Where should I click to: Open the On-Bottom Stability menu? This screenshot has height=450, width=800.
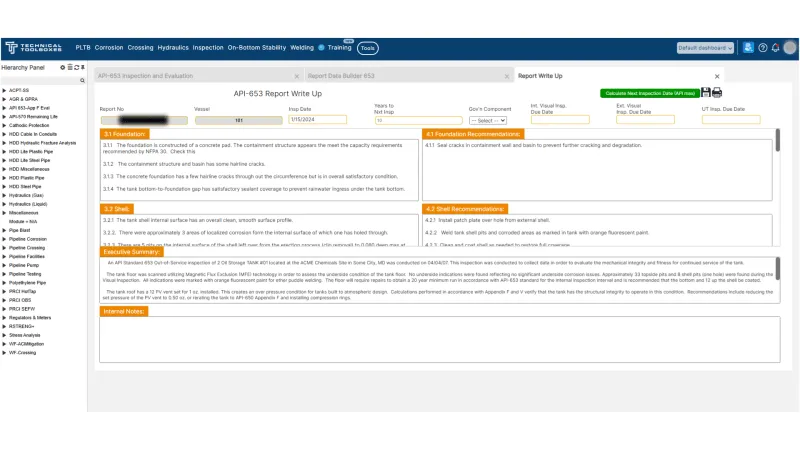pos(257,47)
